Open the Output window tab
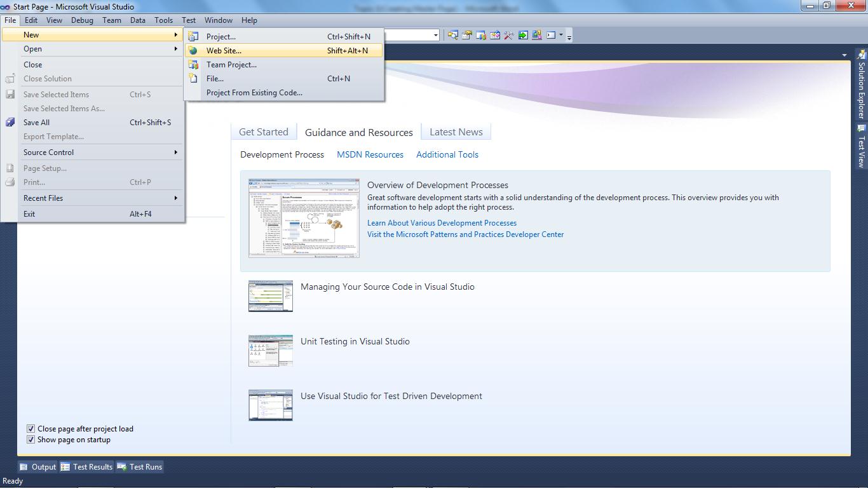The width and height of the screenshot is (868, 488). click(x=37, y=467)
